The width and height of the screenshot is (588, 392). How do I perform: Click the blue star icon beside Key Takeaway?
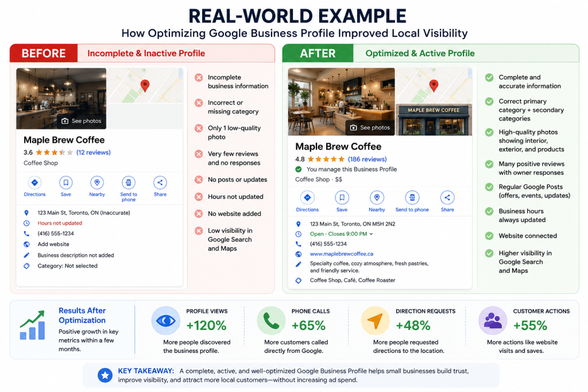point(105,375)
